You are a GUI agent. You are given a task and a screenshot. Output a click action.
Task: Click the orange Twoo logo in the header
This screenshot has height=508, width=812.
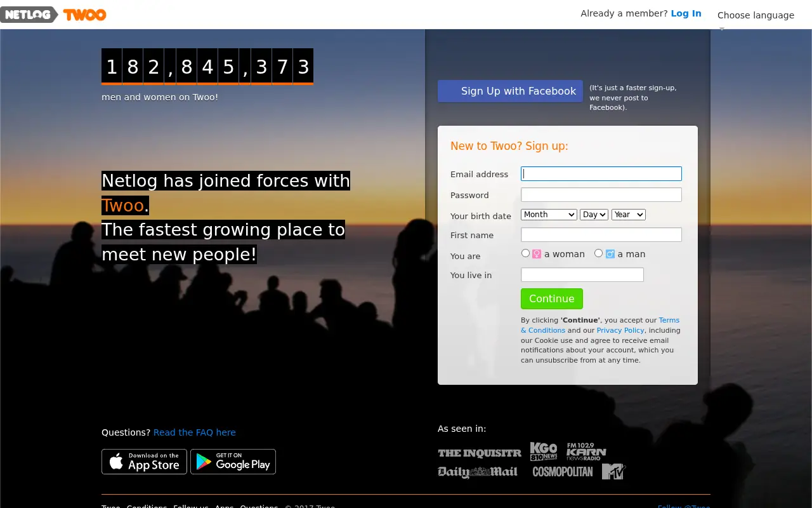[84, 15]
